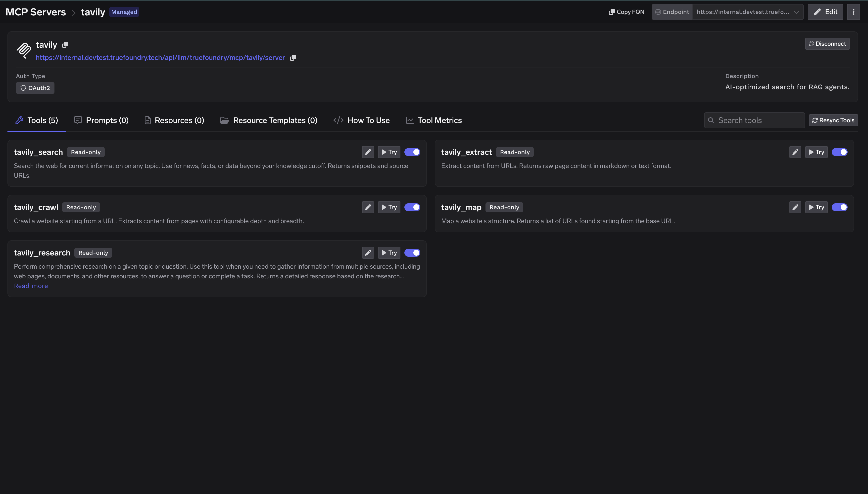Try the tavily_research tool

click(389, 253)
